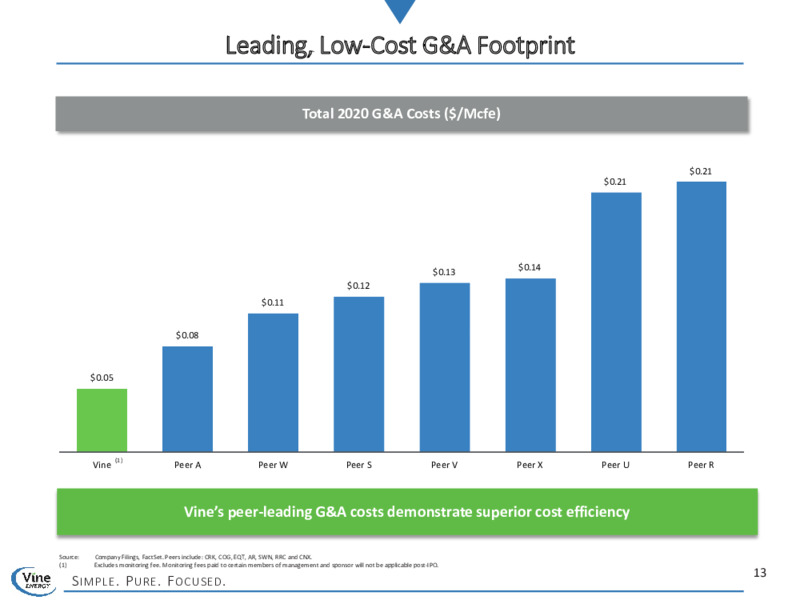Click the '$0.05' data label
Viewport: 800px width, 600px height.
pos(102,378)
